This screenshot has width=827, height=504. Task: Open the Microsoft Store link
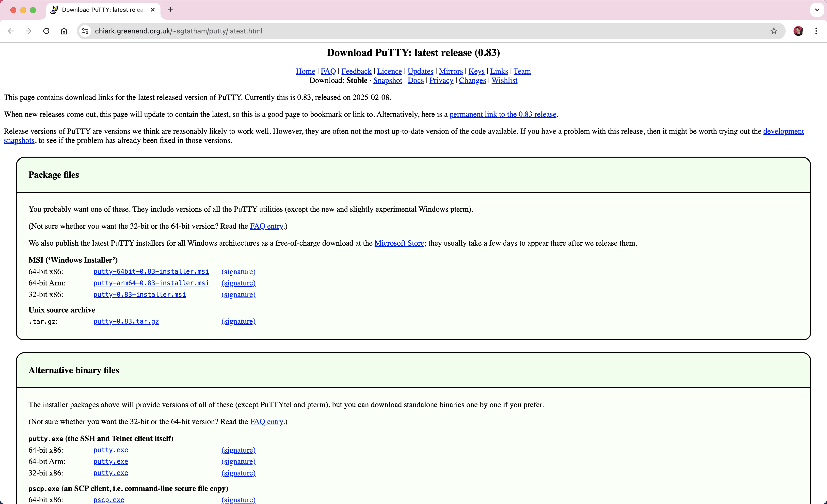coord(399,243)
